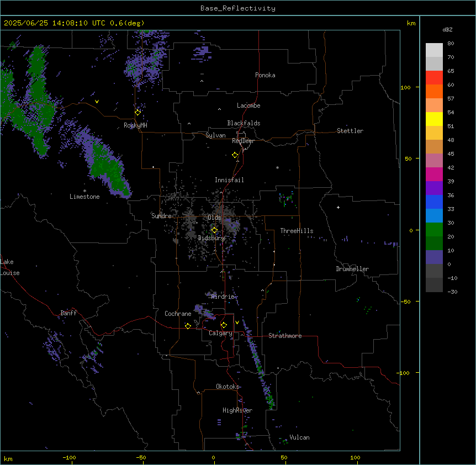Click the yellow V marker east of Calgary
Screen dimensions: 476x465
237,323
